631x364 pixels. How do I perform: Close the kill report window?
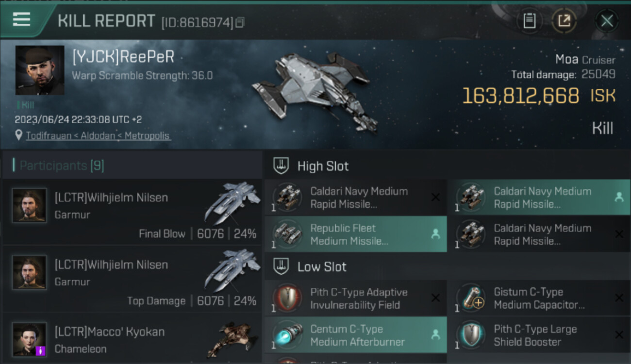(x=607, y=21)
